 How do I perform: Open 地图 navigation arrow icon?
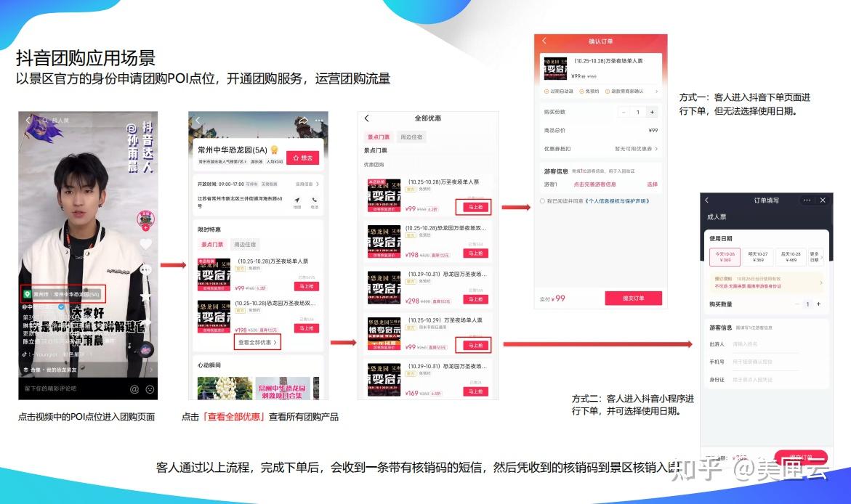tap(297, 203)
